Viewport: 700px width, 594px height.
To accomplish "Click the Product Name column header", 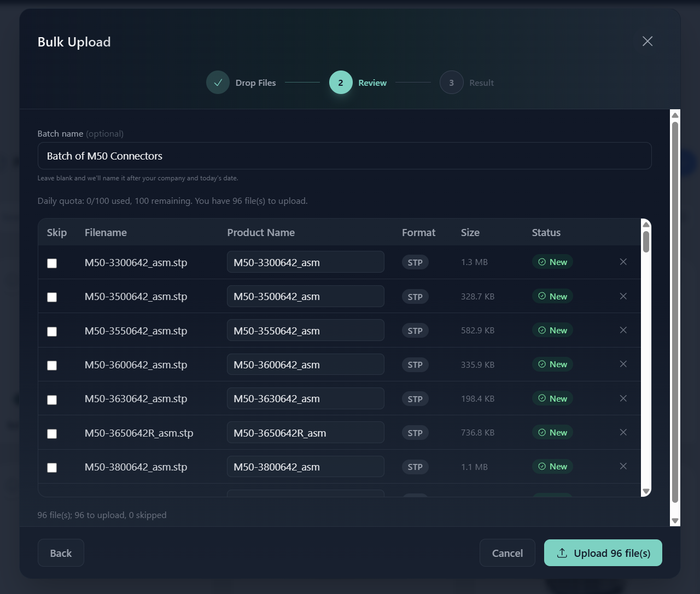I will coord(261,232).
